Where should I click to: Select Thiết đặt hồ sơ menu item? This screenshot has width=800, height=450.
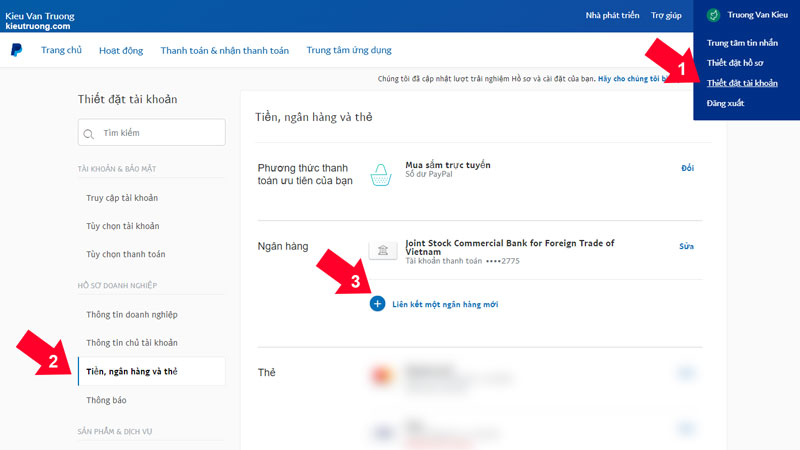tap(735, 63)
